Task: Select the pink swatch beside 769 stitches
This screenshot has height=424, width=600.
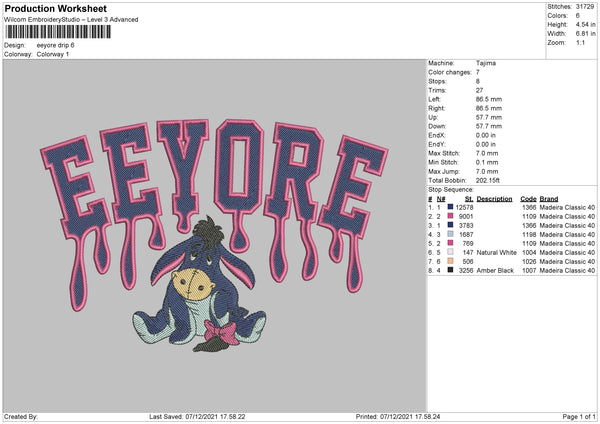Action: click(x=450, y=243)
